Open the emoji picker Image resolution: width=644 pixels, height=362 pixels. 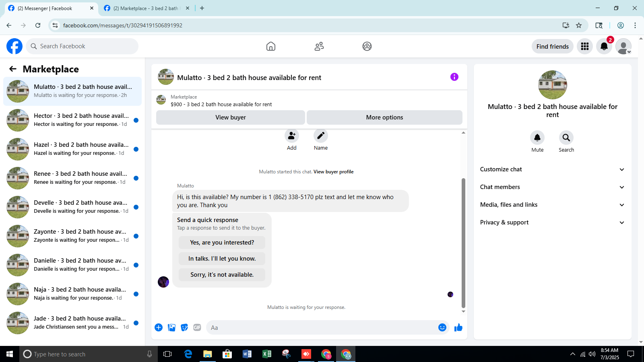(442, 327)
